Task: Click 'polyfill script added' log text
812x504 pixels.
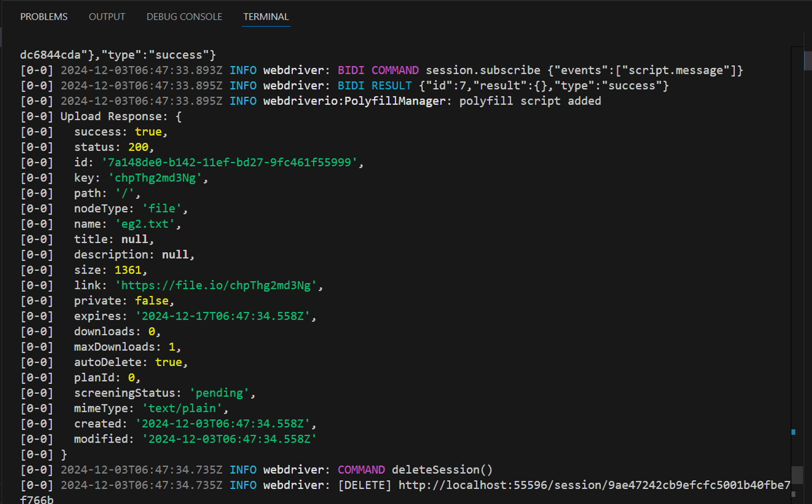Action: click(x=530, y=101)
